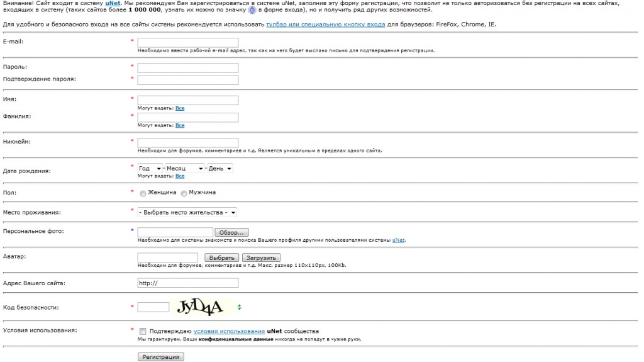This screenshot has width=644, height=362.
Task: Select the Женщина gender option
Action: tap(143, 193)
